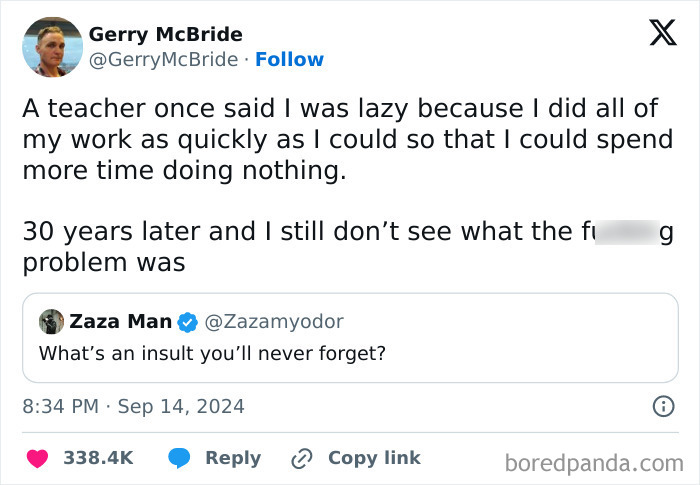
Task: Follow Gerry McBride
Action: click(x=289, y=60)
